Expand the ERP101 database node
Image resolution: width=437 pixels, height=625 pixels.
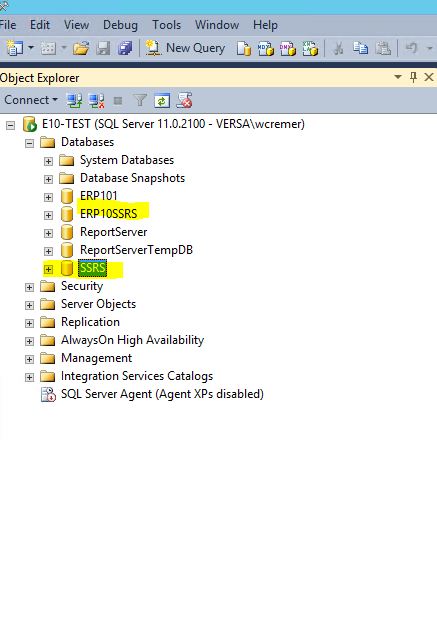coord(48,197)
